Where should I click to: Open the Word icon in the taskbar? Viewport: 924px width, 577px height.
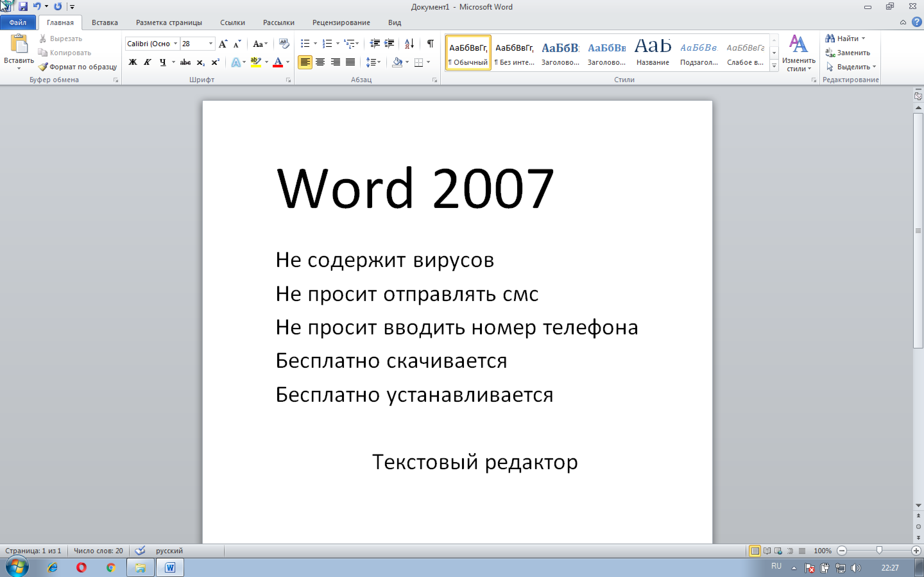click(x=170, y=567)
